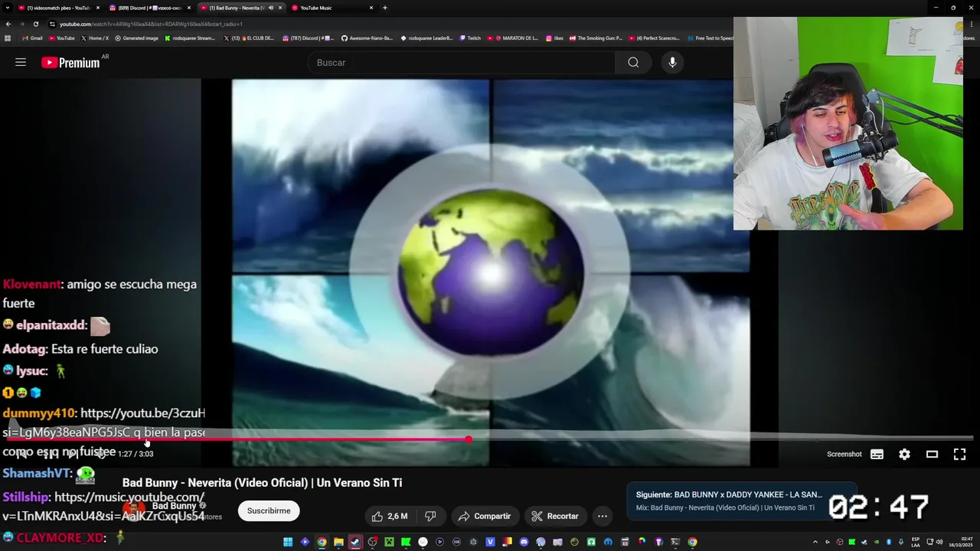Open Discord from the taskbar

524,542
